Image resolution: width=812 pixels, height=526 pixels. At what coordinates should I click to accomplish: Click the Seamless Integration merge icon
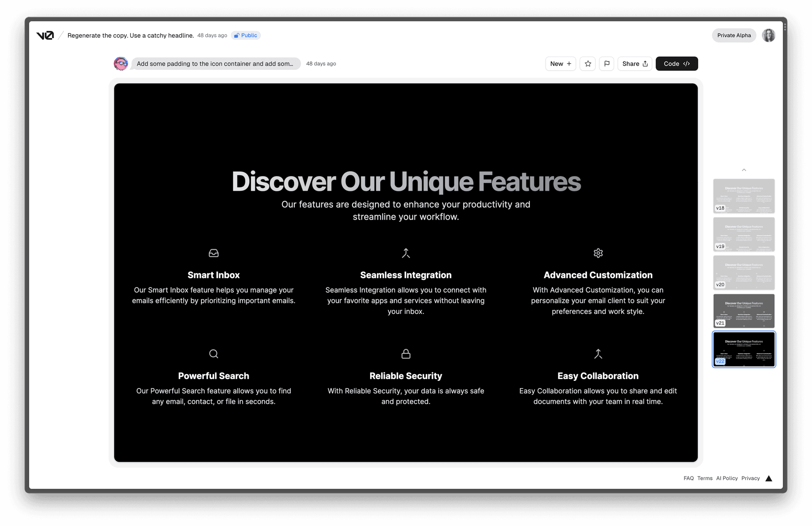[x=406, y=253]
